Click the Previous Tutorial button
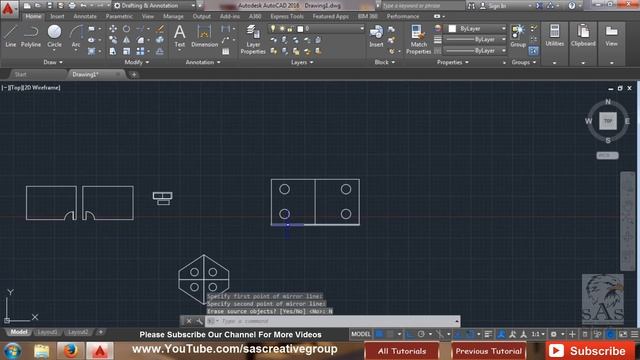This screenshot has width=640, height=360. point(489,351)
